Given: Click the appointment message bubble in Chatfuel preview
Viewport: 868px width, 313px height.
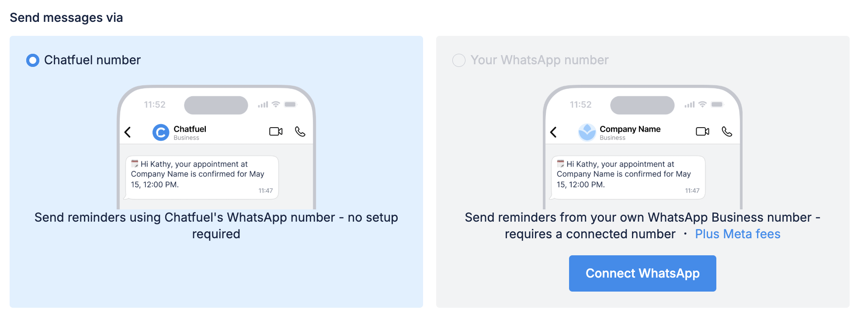Looking at the screenshot, I should tap(202, 177).
